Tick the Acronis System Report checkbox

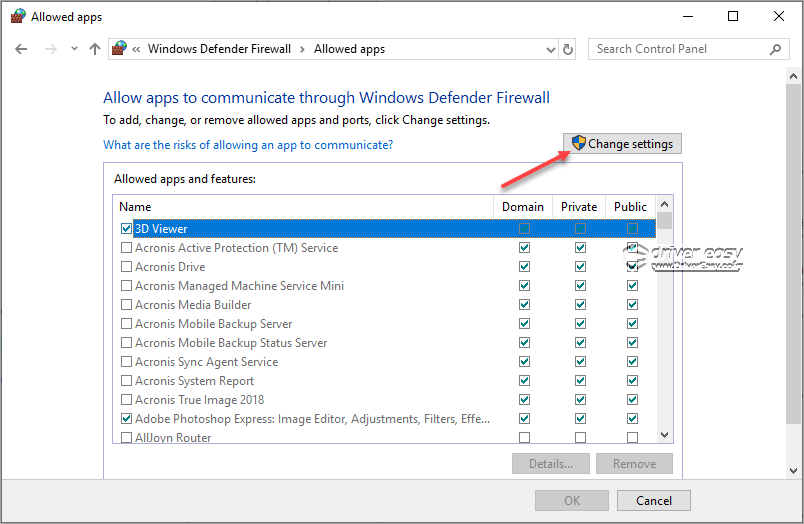click(126, 380)
